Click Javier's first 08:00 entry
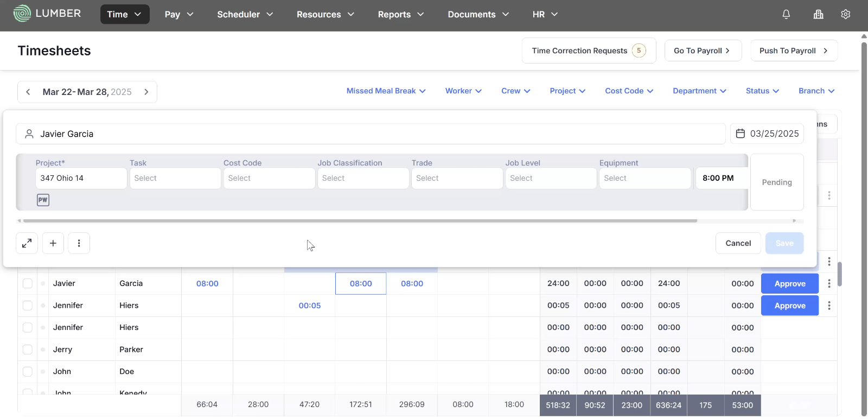 pyautogui.click(x=207, y=283)
